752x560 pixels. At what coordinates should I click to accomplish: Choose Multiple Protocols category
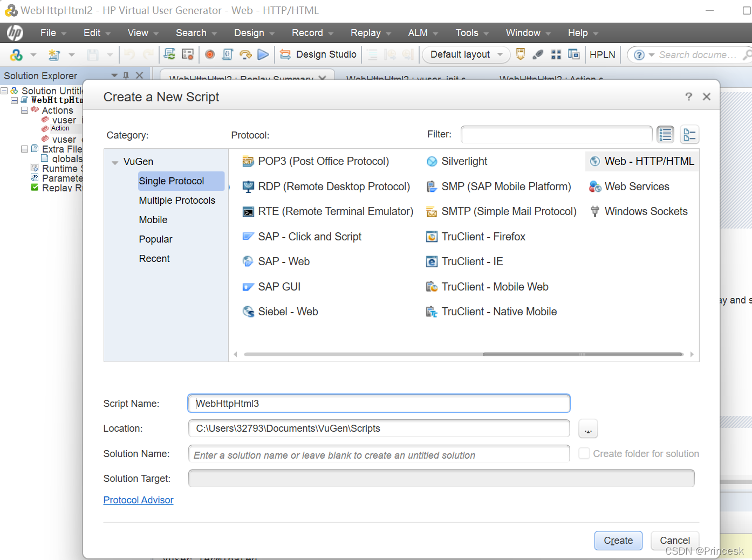[x=177, y=201]
